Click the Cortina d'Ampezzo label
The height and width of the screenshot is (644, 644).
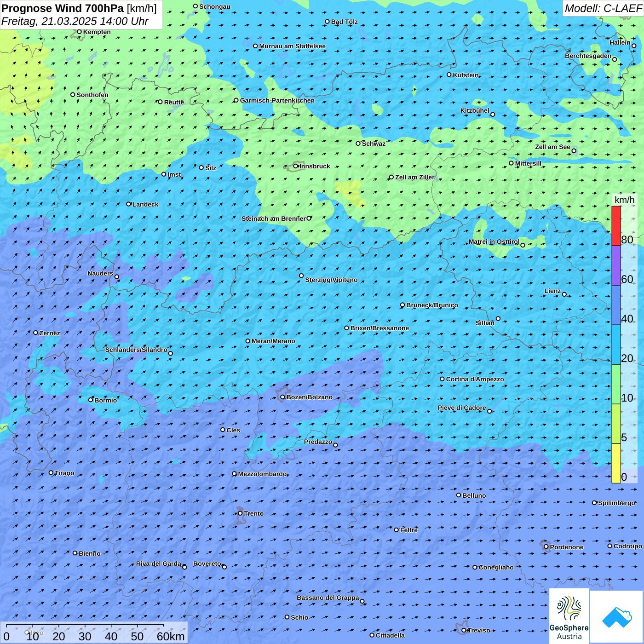click(475, 379)
